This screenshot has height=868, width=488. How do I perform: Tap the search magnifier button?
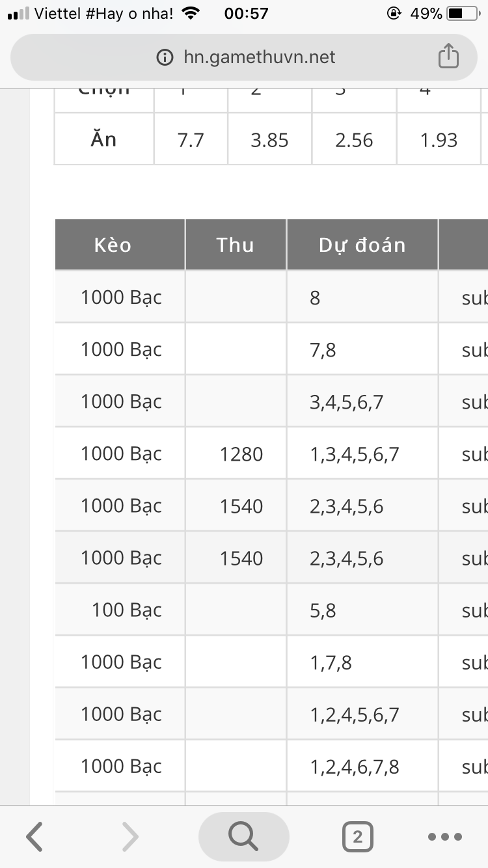(243, 837)
